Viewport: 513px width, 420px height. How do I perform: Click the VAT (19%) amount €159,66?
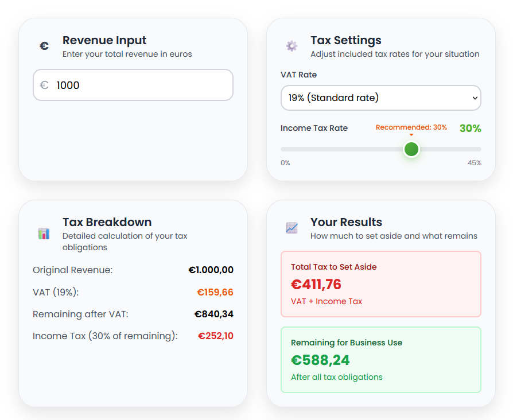(215, 293)
